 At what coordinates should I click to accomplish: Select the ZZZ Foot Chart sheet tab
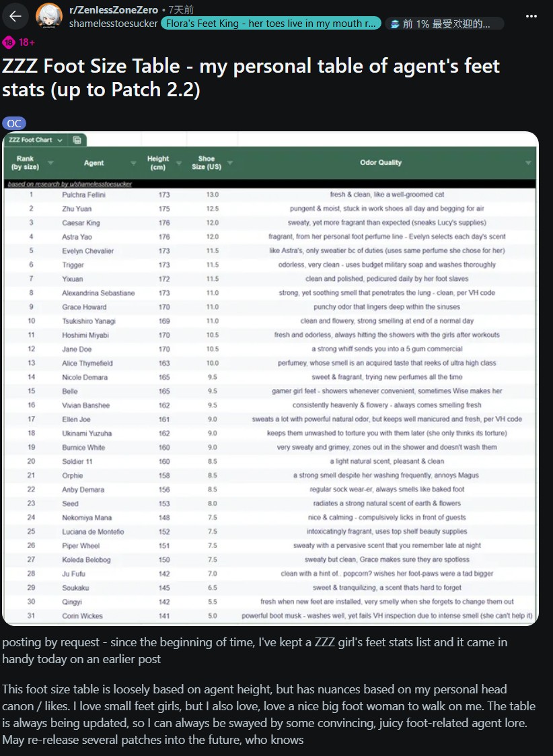click(x=32, y=140)
